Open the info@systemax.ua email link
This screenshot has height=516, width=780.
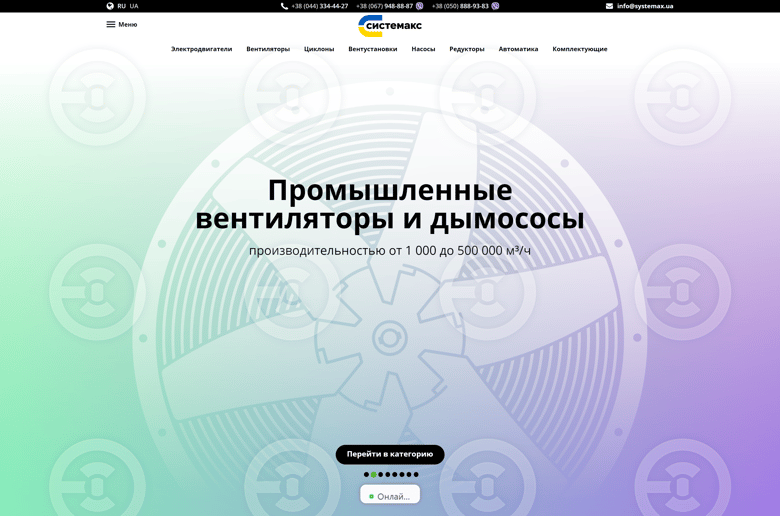coord(645,6)
